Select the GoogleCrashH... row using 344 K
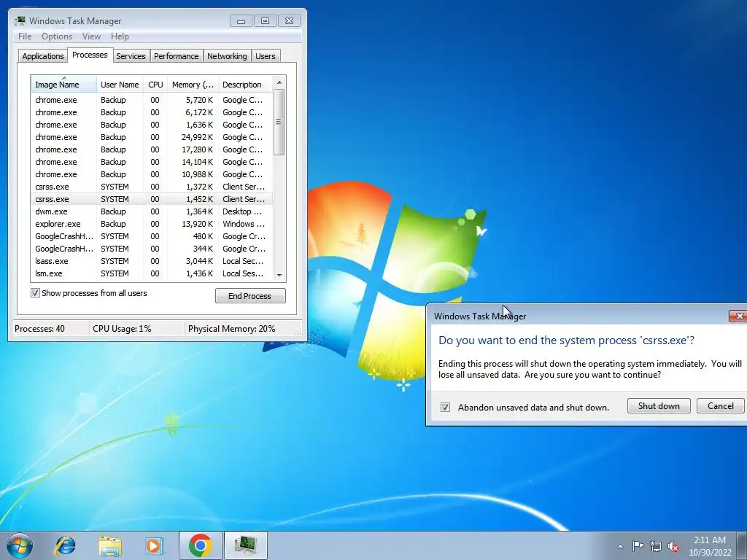 pos(152,249)
